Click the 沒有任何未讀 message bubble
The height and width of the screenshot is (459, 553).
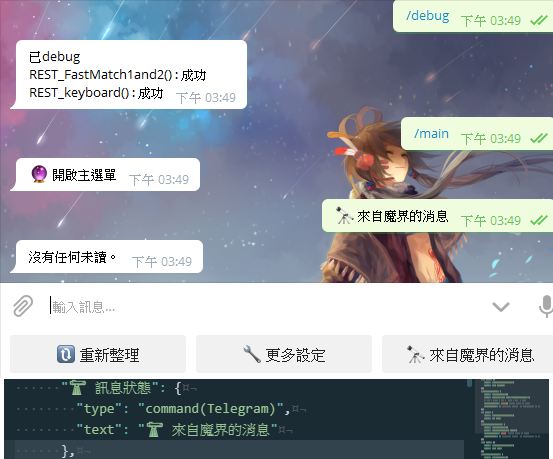click(109, 256)
